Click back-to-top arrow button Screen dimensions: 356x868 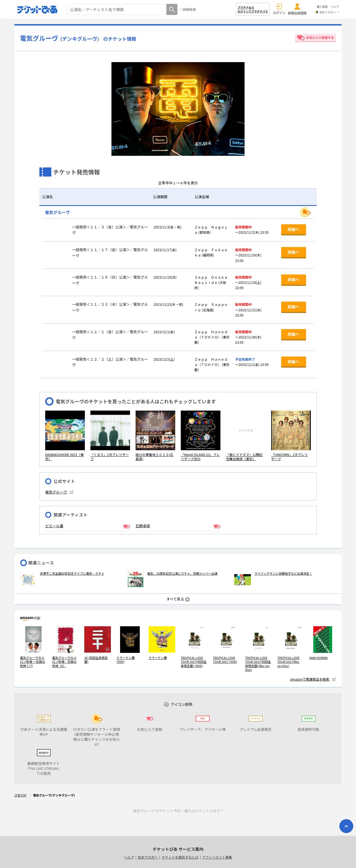point(346,826)
